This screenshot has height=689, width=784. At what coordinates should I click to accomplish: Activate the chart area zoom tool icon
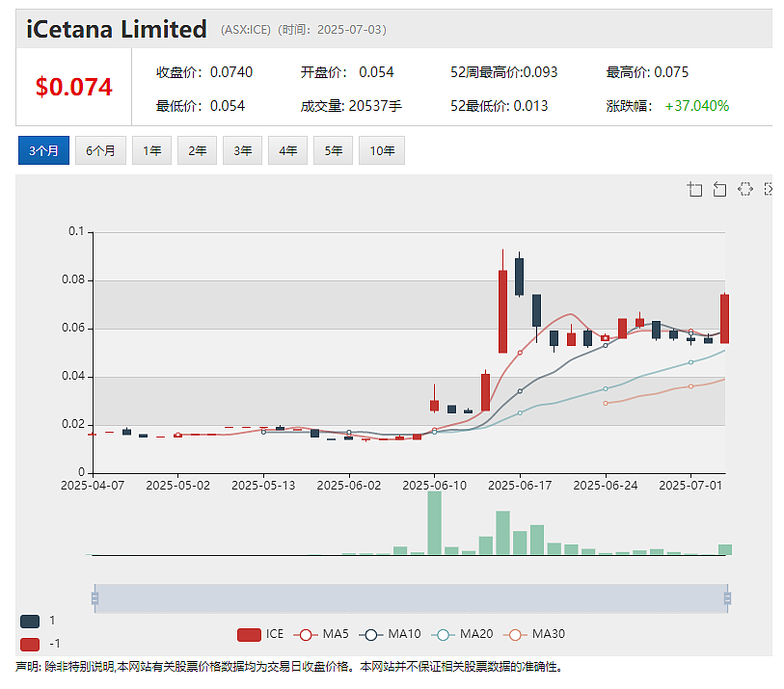(x=694, y=189)
